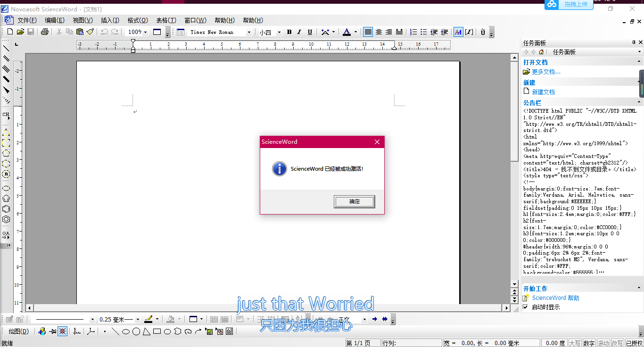Open the 插入(I) menu
Viewport: 644px width, 347px height.
coord(110,20)
